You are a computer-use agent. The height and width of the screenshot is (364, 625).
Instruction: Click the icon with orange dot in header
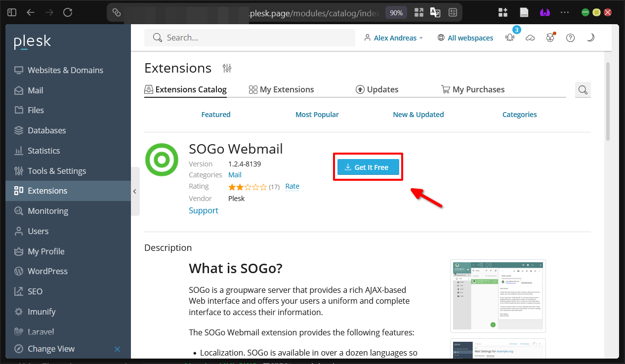tap(550, 38)
